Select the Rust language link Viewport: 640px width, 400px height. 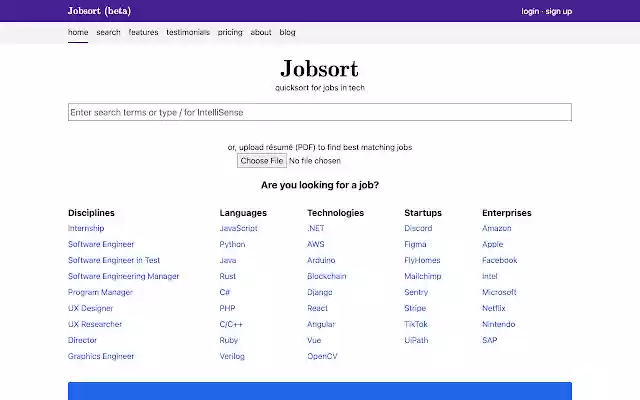pyautogui.click(x=227, y=276)
